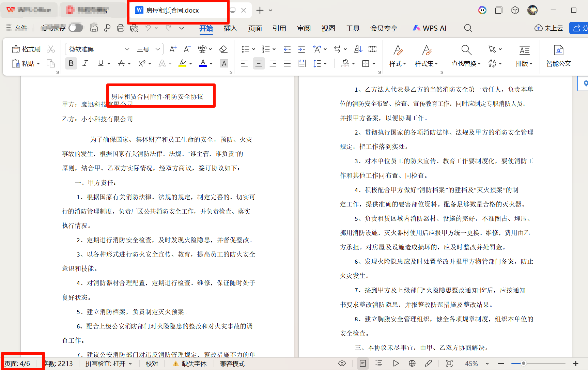This screenshot has height=370, width=588.
Task: Open the Smart Document feature
Action: pos(558,56)
